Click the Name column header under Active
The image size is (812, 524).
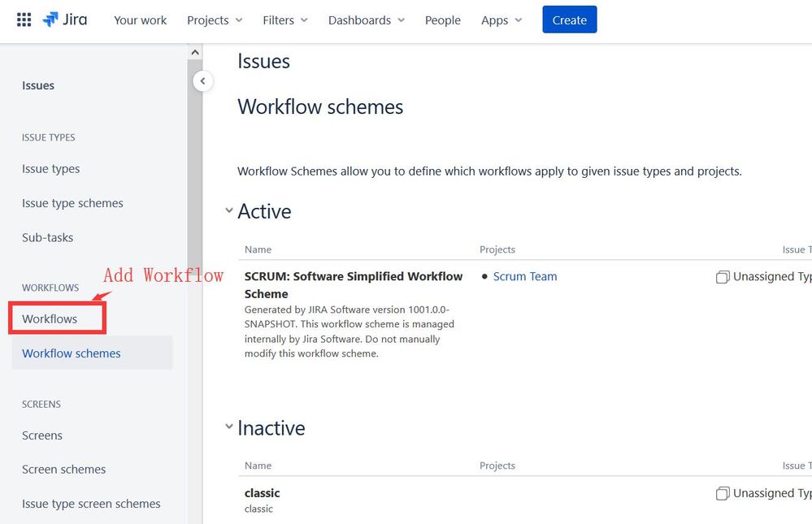pyautogui.click(x=258, y=249)
